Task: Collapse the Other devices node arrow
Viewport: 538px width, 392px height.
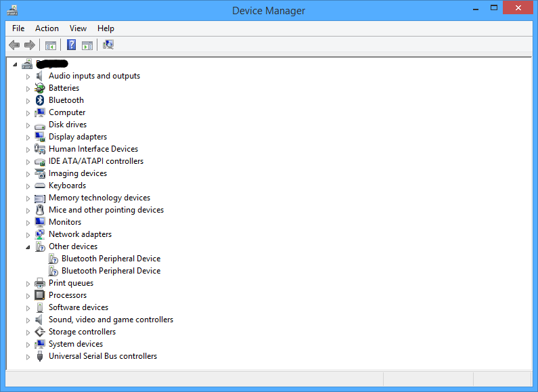Action: point(28,247)
